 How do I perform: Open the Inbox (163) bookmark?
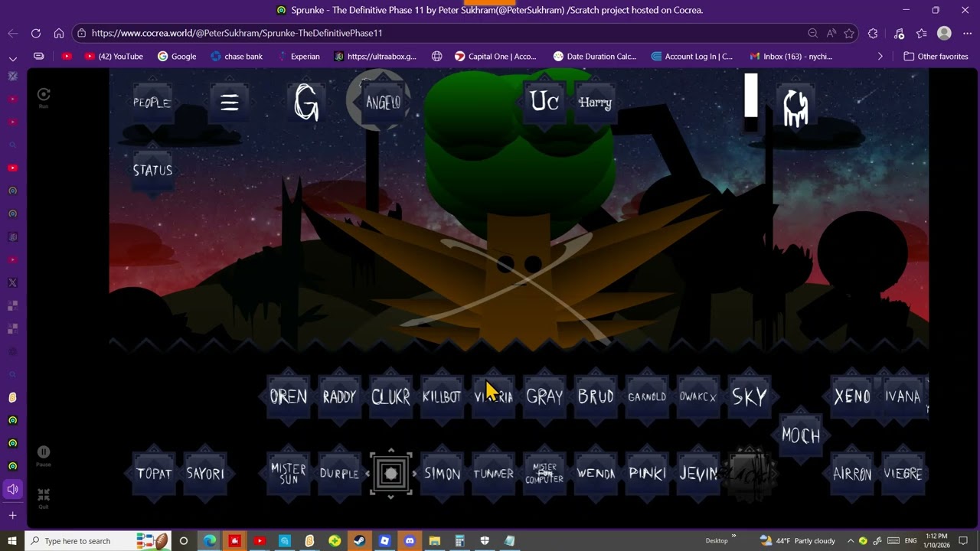[791, 56]
